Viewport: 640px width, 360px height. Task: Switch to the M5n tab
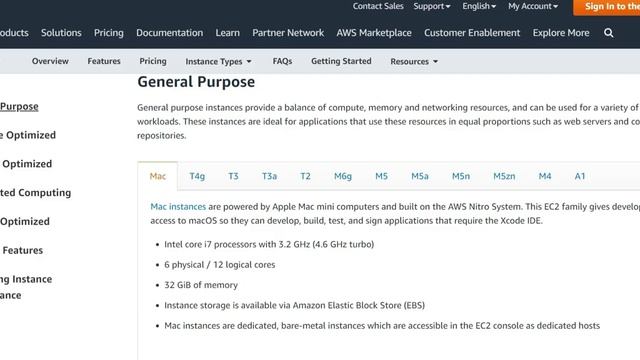[461, 176]
